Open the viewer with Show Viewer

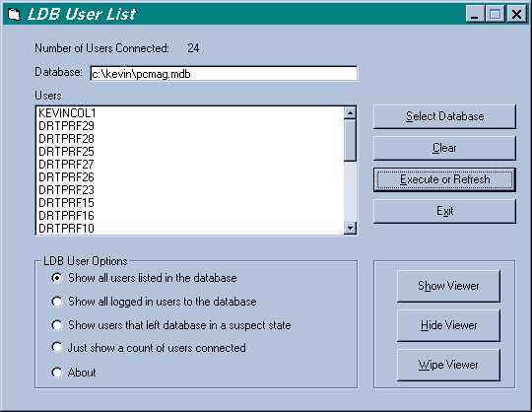pyautogui.click(x=448, y=286)
